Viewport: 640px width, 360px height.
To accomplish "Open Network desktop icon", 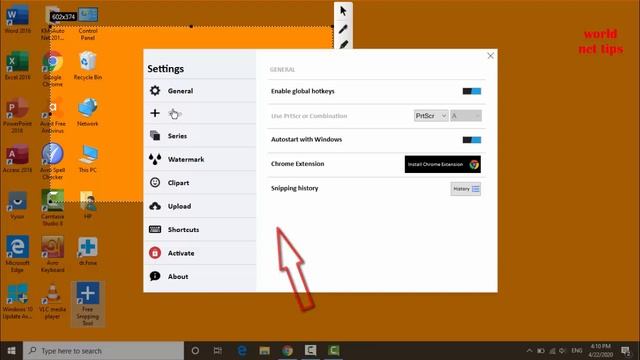I will 88,112.
